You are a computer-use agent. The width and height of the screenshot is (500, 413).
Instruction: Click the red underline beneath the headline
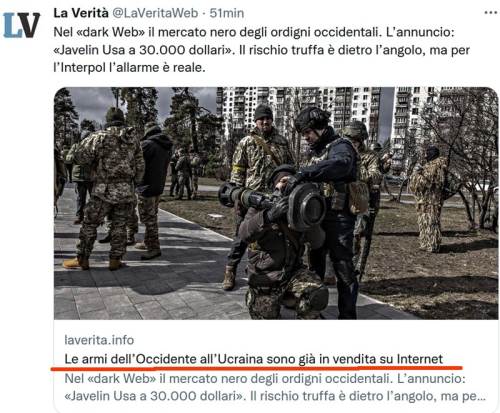[256, 368]
